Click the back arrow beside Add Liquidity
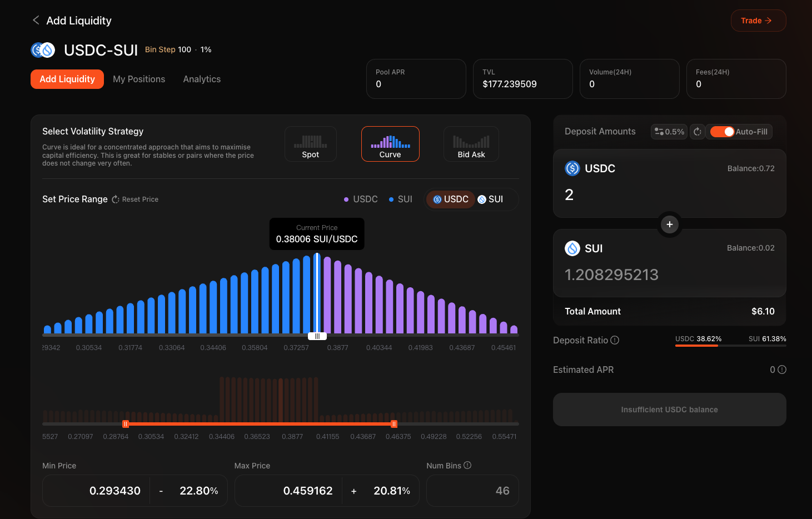This screenshot has height=519, width=812. (x=36, y=21)
